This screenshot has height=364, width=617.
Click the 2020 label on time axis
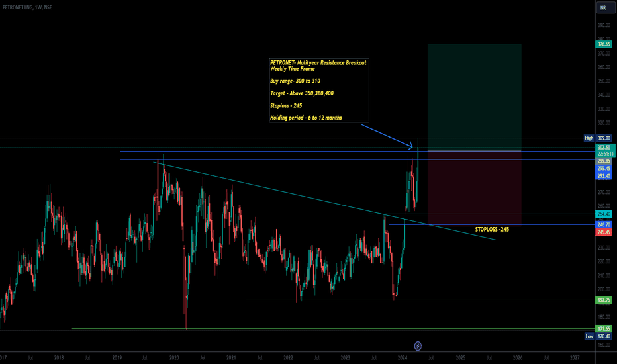[x=174, y=357]
